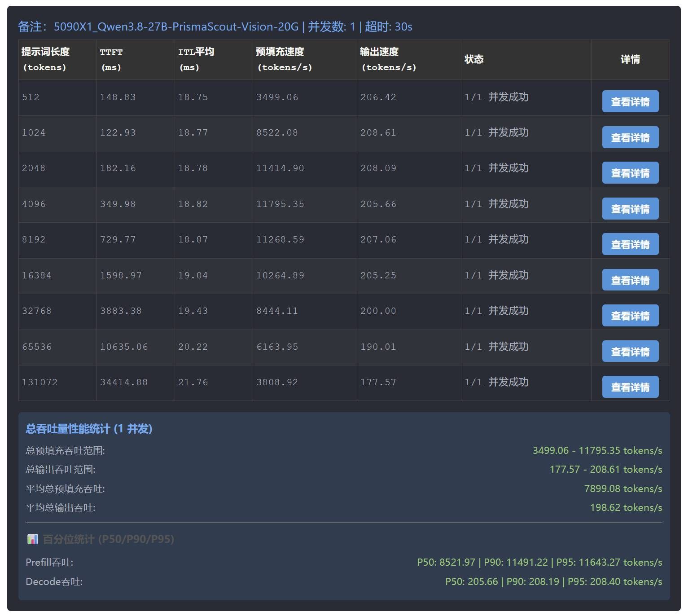Click prefill speed value 6163.95

277,347
